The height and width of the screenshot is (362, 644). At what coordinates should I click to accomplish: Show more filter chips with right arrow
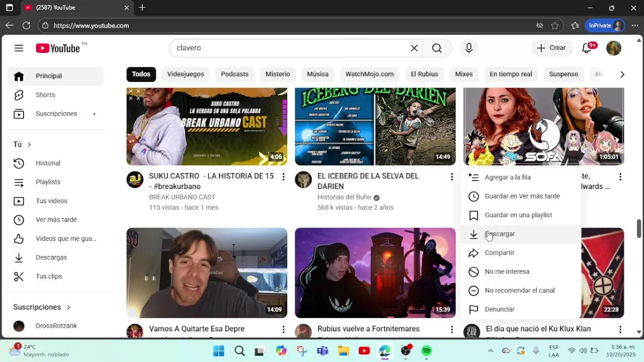[x=622, y=74]
